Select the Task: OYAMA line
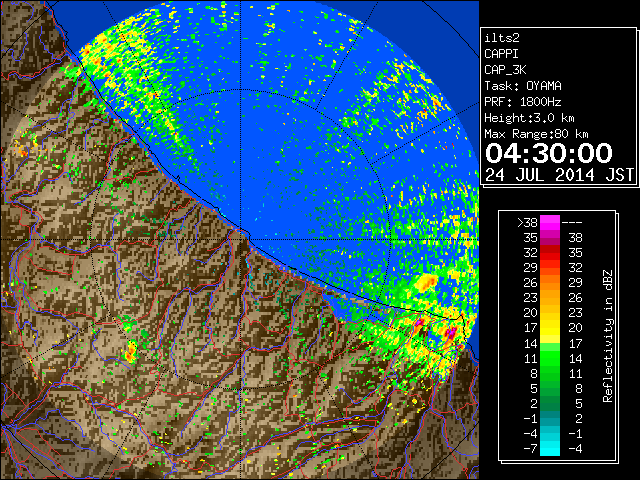The image size is (640, 480). click(x=523, y=86)
